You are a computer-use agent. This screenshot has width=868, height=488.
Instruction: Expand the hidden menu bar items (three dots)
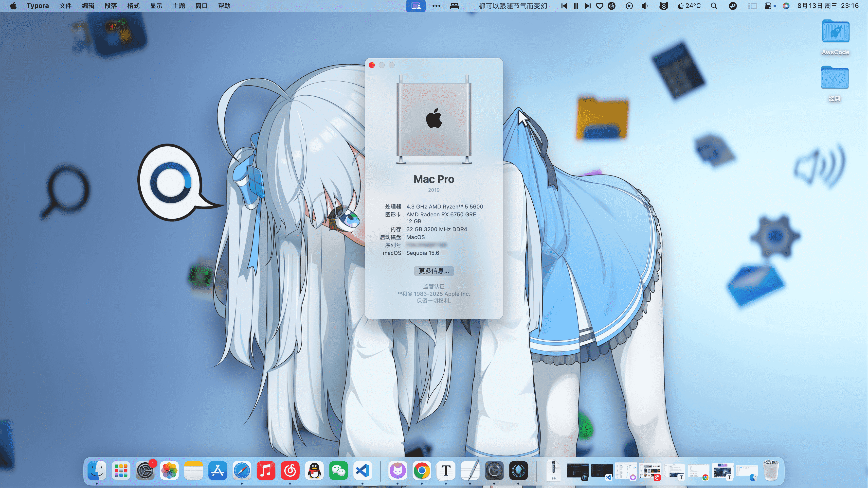[x=436, y=6]
